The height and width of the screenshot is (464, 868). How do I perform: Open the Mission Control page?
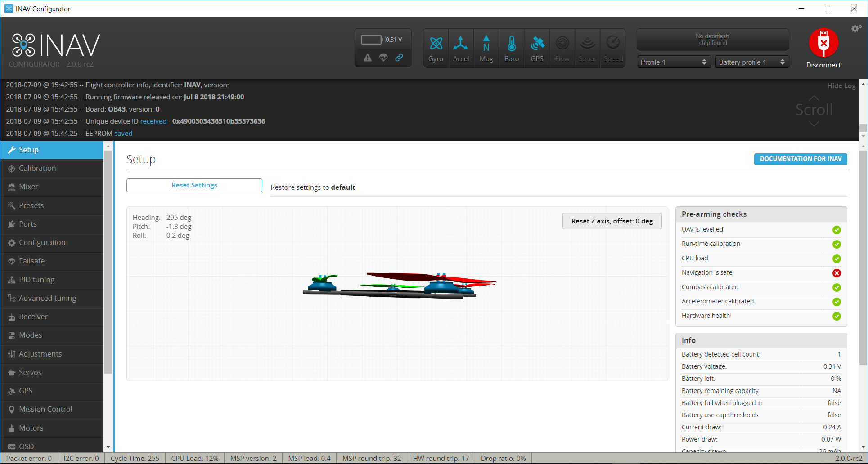click(x=45, y=409)
